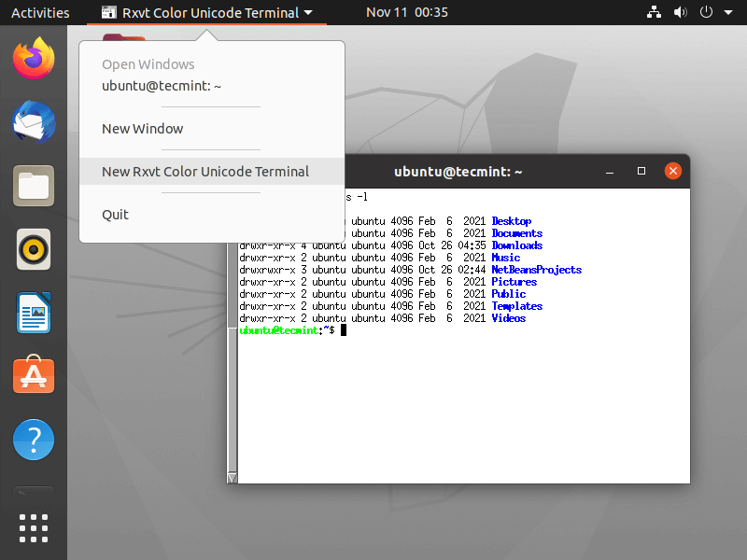Maximize the ubuntu@tecmint terminal window
This screenshot has width=747, height=560.
tap(641, 171)
